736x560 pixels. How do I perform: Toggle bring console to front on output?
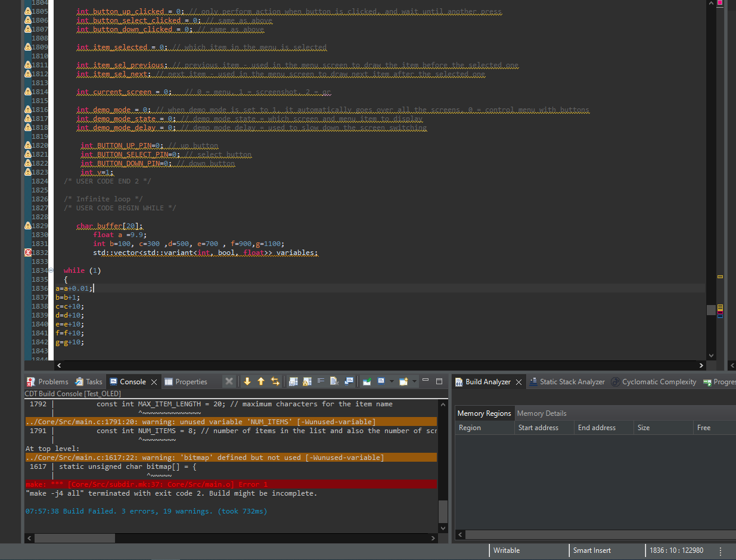pyautogui.click(x=349, y=382)
